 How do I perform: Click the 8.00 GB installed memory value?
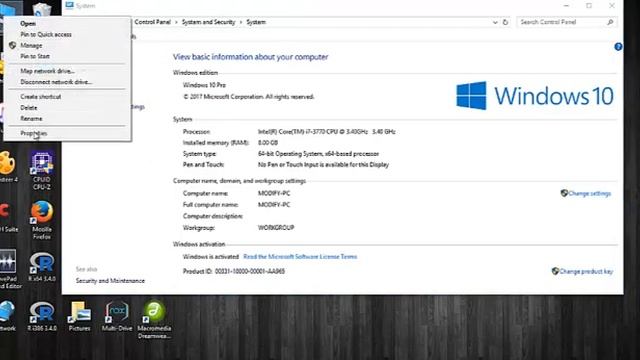(268, 143)
